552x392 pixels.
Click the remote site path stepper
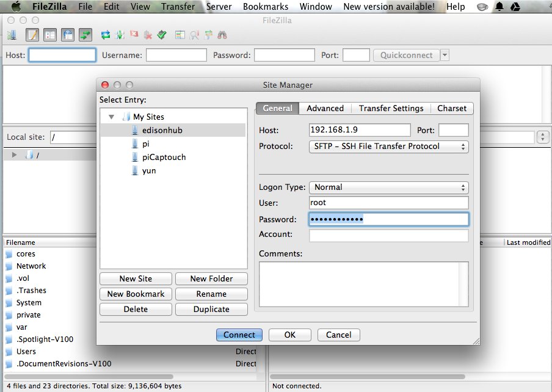[x=542, y=137]
